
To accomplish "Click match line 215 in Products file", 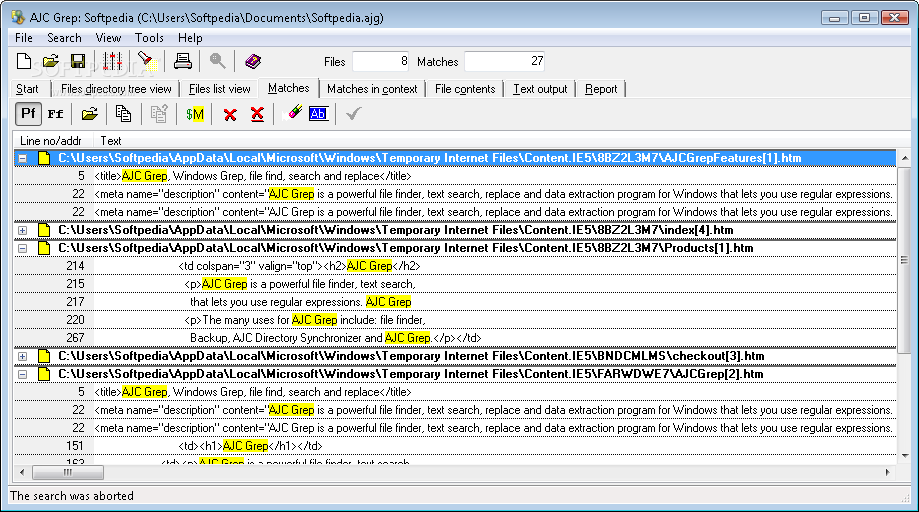I will point(455,284).
